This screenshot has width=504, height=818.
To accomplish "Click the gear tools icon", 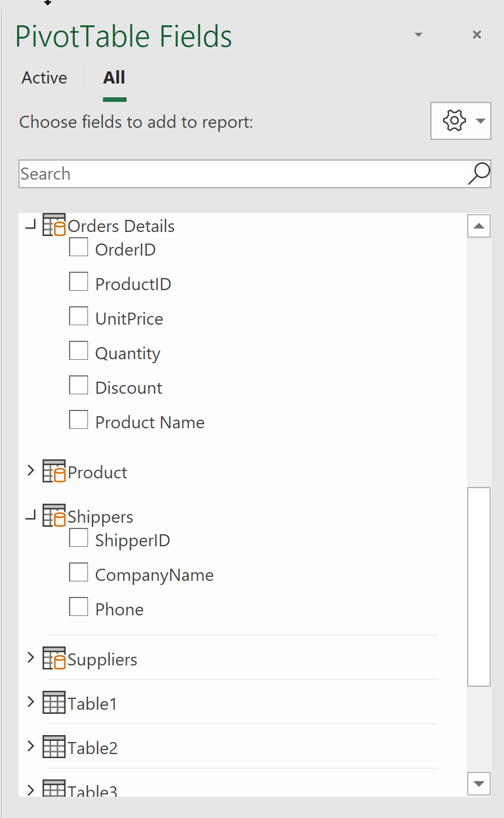I will [455, 121].
